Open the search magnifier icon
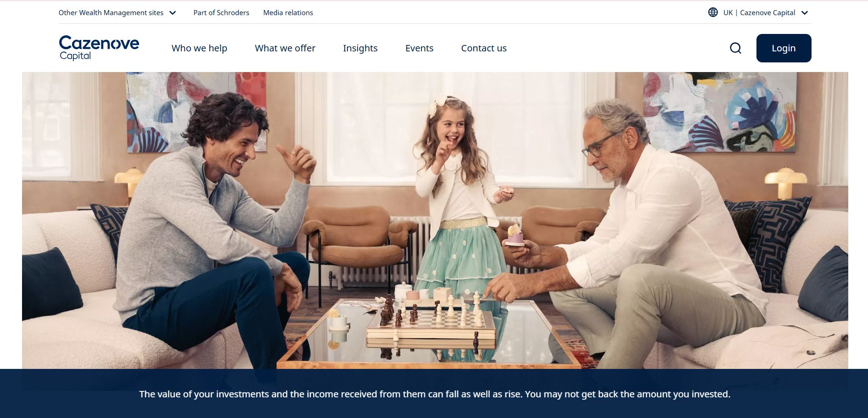The image size is (868, 418). pos(735,48)
